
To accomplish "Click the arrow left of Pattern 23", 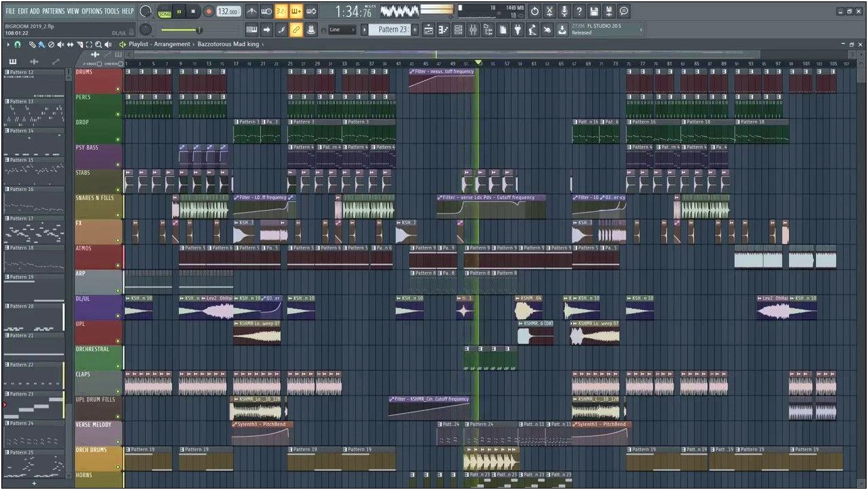I will (x=364, y=30).
